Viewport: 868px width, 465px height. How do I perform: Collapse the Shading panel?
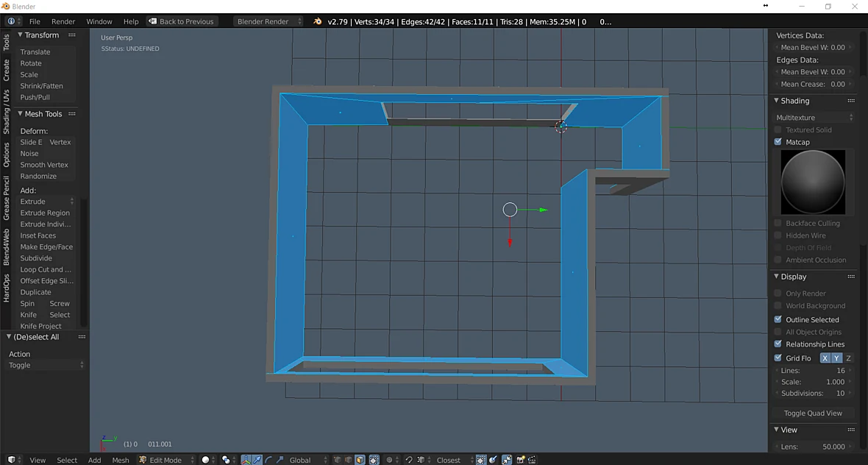[x=776, y=101]
